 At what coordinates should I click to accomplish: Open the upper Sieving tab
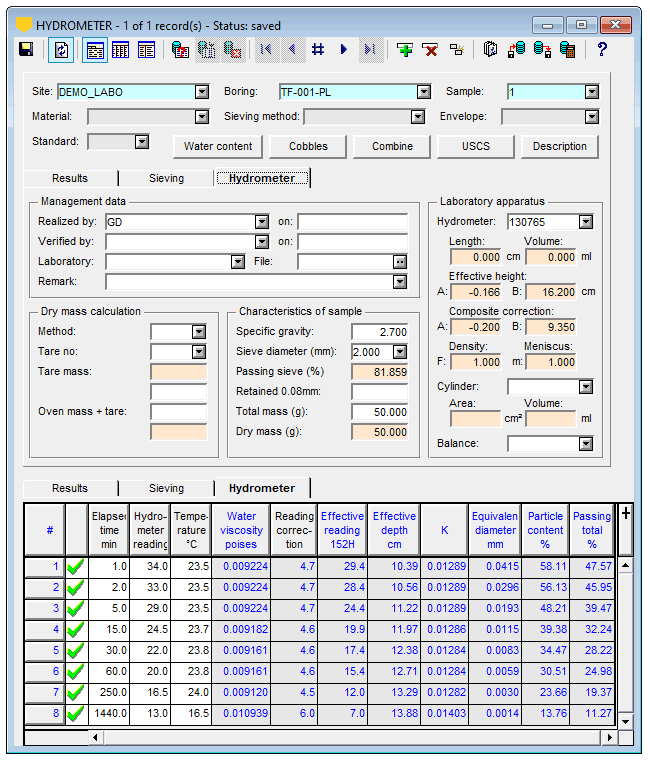coord(166,178)
